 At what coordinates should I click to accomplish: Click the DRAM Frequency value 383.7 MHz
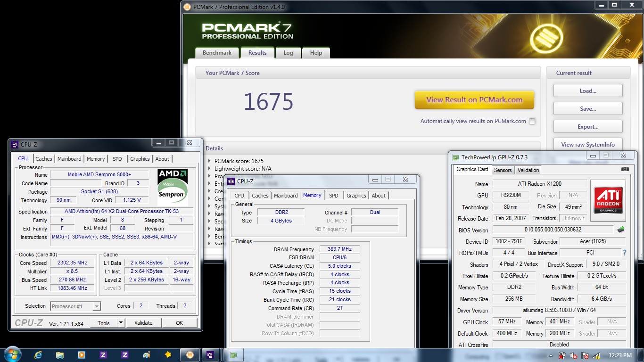pyautogui.click(x=339, y=249)
